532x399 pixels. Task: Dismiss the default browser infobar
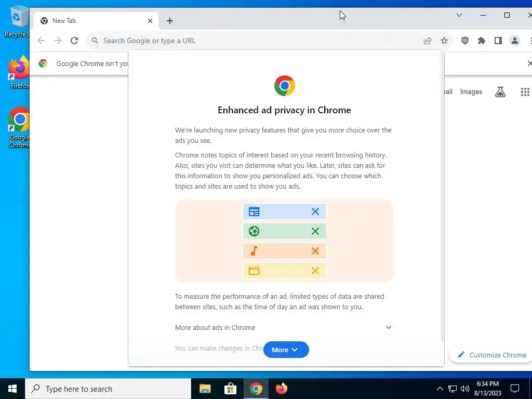(529, 63)
